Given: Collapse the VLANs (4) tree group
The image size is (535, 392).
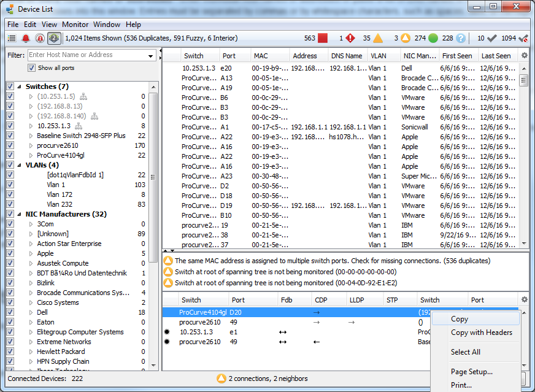Looking at the screenshot, I should point(20,165).
